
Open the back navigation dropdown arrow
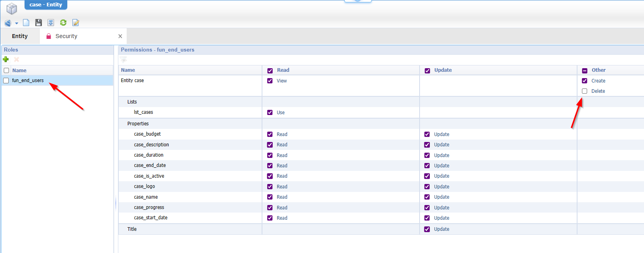[17, 23]
